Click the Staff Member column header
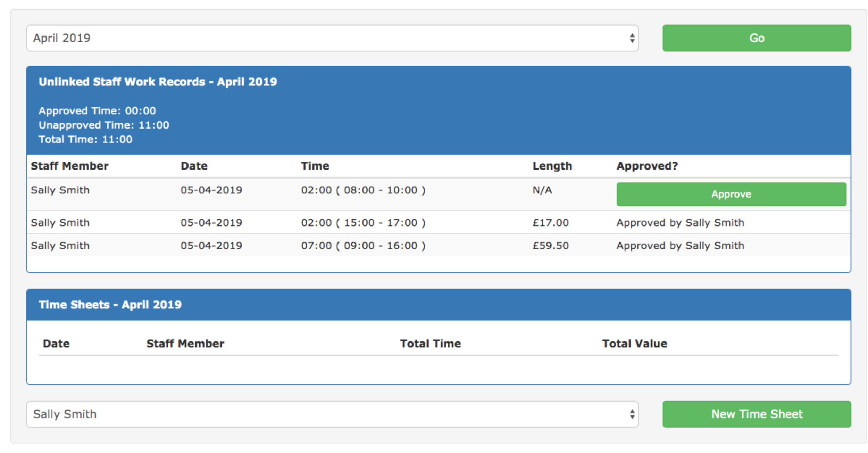 pos(69,166)
